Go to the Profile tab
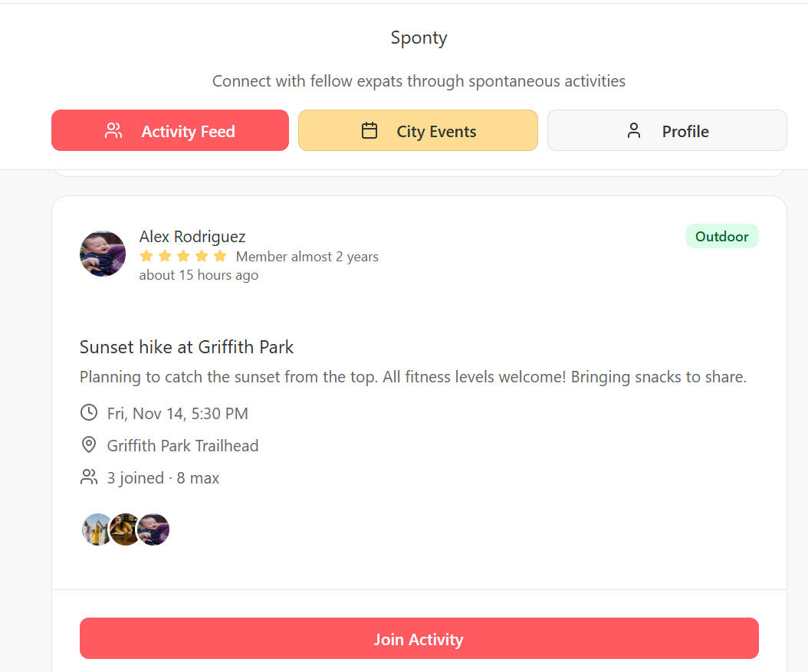Image resolution: width=808 pixels, height=672 pixels. click(x=667, y=131)
